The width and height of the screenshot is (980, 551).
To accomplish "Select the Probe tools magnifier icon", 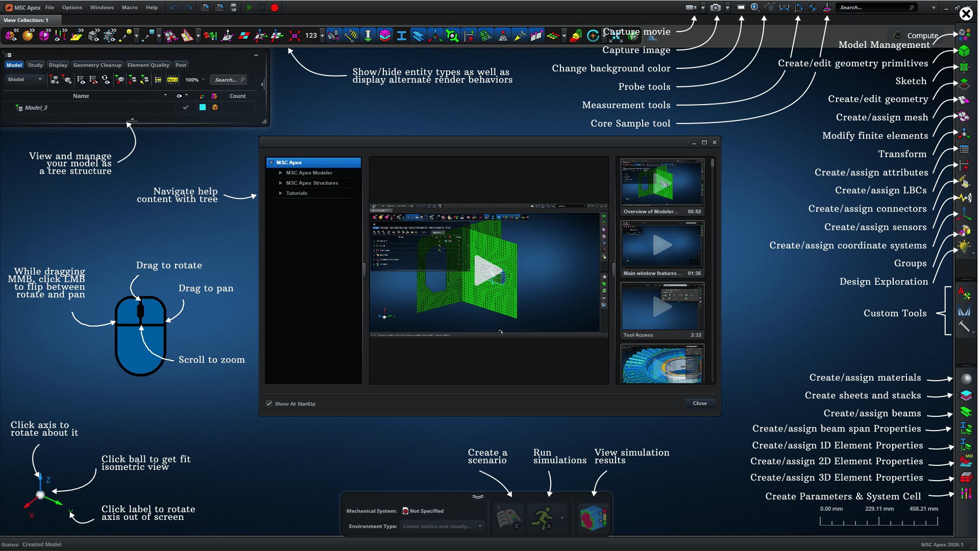I will click(755, 8).
